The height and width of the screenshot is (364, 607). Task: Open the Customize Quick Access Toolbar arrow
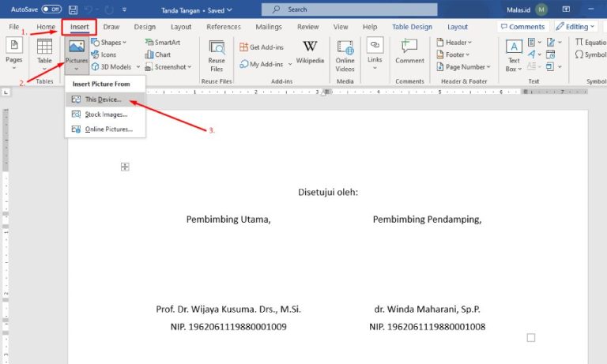pos(124,9)
